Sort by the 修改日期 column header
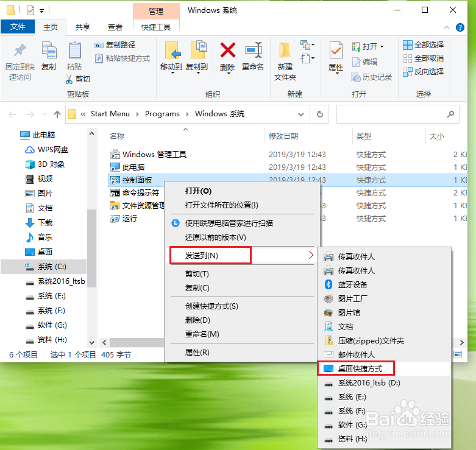The image size is (476, 450). (x=283, y=136)
